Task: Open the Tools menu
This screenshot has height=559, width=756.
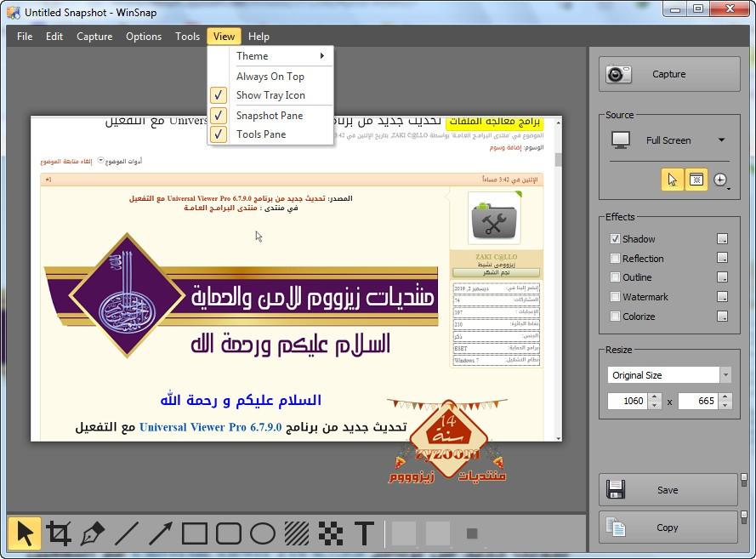Action: coord(188,37)
